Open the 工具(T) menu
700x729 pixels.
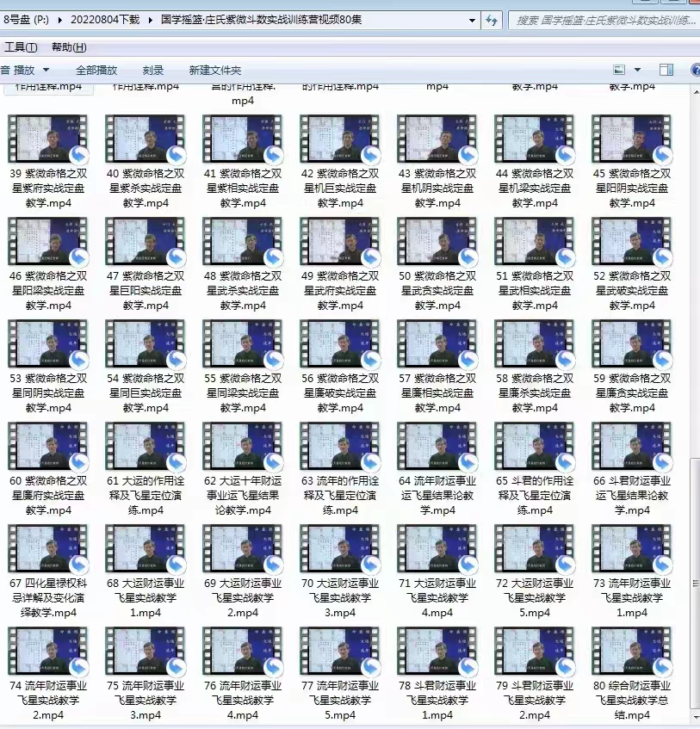(x=21, y=46)
